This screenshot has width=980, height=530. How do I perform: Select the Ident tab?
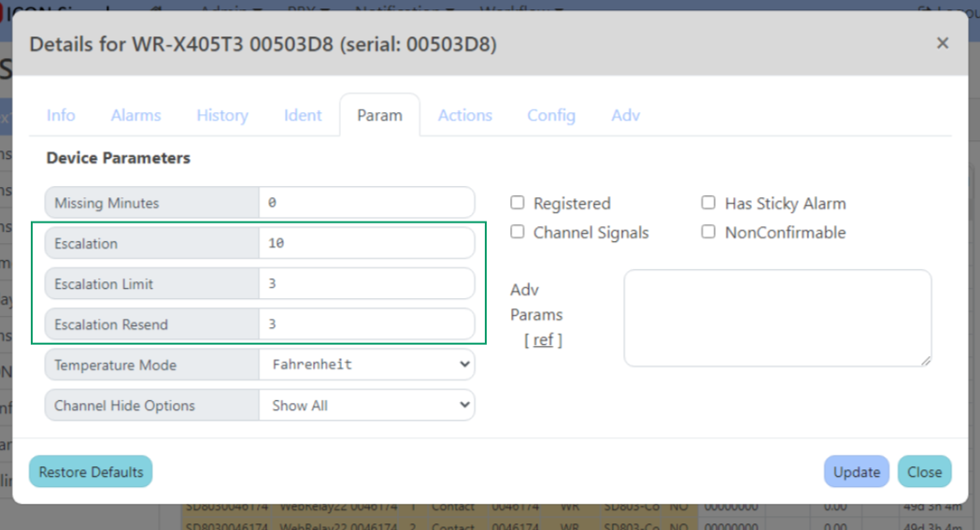(303, 115)
